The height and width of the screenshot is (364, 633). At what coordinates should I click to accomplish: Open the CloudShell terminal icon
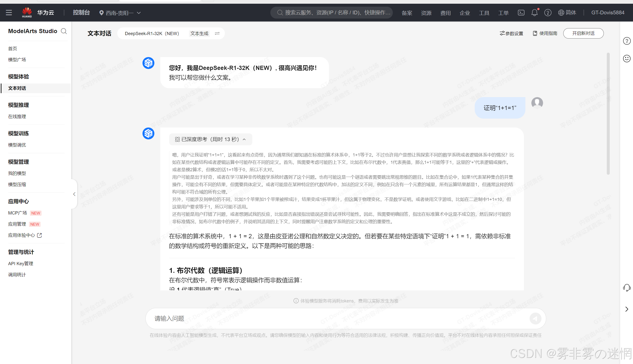(x=521, y=13)
